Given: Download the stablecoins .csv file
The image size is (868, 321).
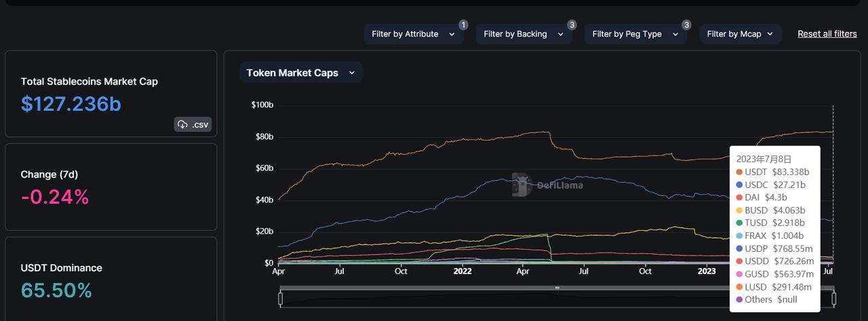Looking at the screenshot, I should [193, 124].
